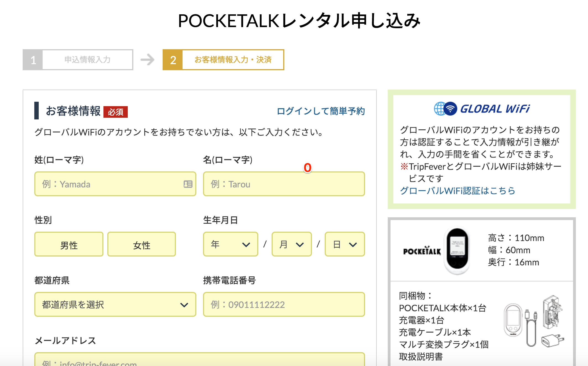Image resolution: width=588 pixels, height=366 pixels.
Task: Open the 年 birth year dropdown
Action: (231, 244)
